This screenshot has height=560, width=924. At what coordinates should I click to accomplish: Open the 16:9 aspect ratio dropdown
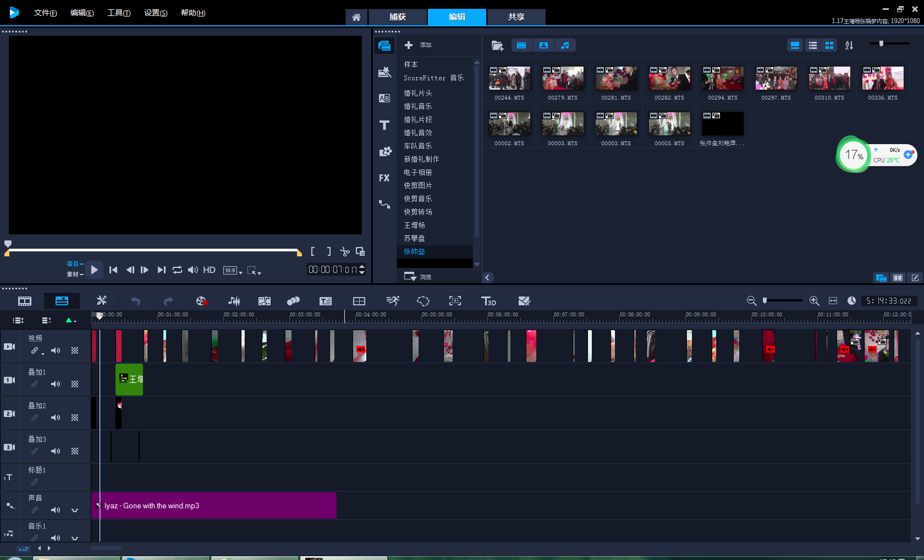coord(233,270)
